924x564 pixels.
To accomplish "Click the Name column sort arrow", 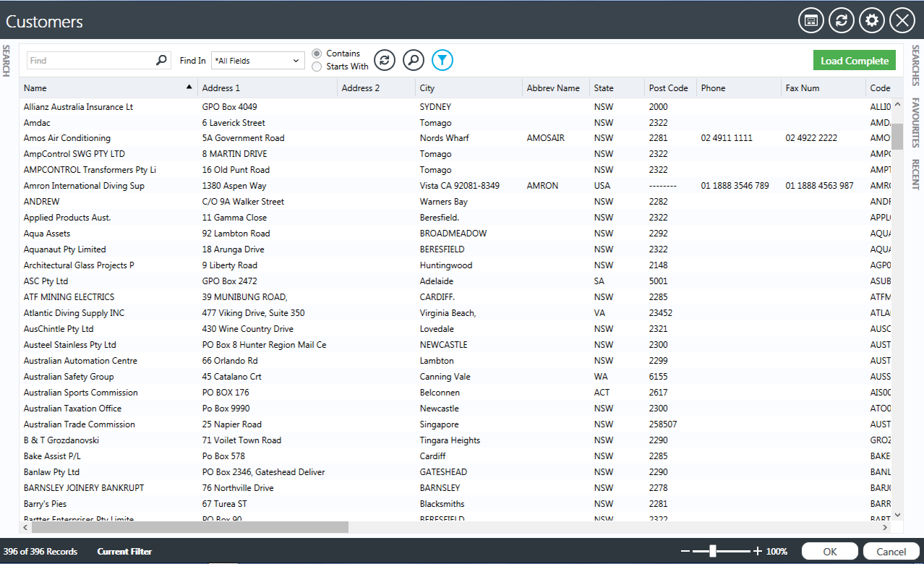I will tap(189, 87).
